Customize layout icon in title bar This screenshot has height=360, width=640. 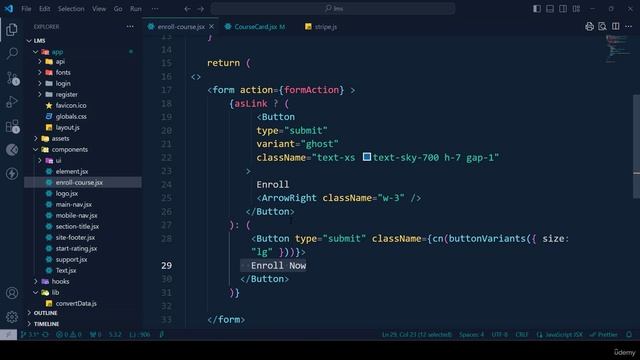576,9
